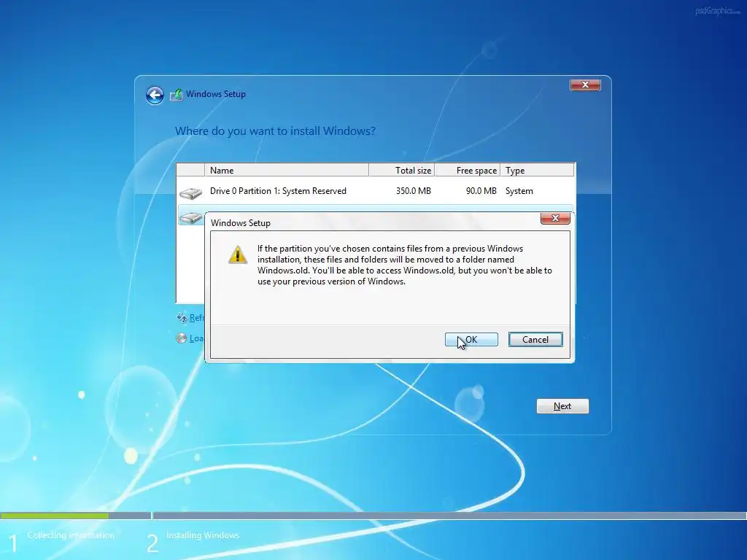This screenshot has width=747, height=560.
Task: Click the warning message text in dialog
Action: point(404,265)
